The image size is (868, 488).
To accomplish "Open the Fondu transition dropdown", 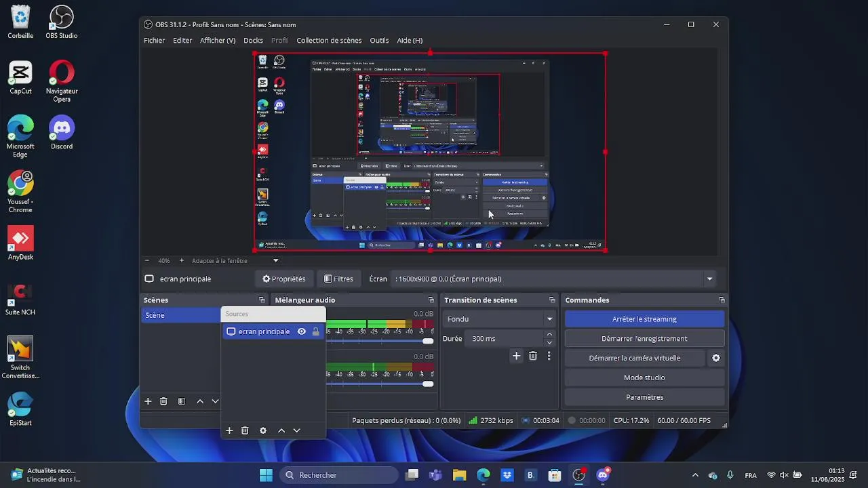I will (x=500, y=319).
